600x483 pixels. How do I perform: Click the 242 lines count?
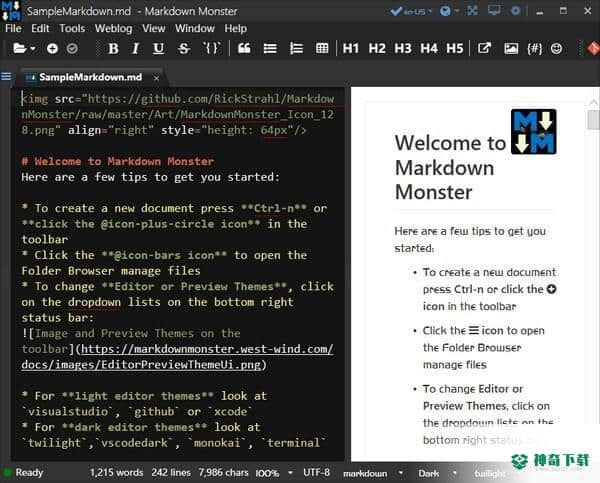coord(171,473)
